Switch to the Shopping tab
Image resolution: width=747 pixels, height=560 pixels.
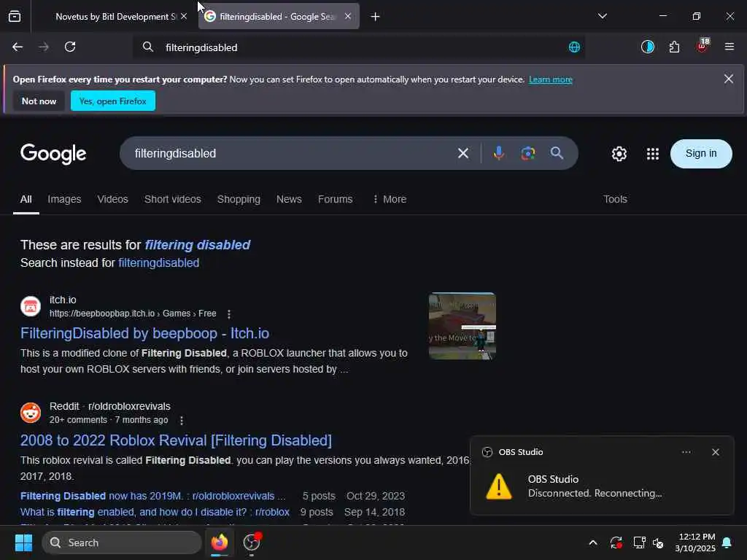pyautogui.click(x=239, y=200)
